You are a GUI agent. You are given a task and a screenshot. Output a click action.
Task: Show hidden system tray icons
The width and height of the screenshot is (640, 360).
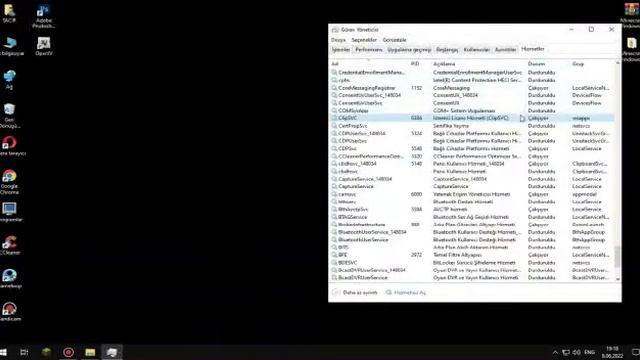[x=555, y=352]
